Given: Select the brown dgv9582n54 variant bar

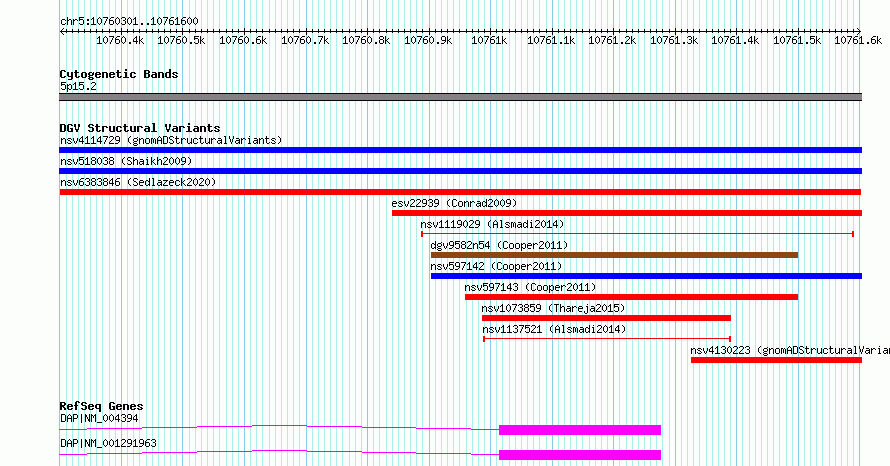Looking at the screenshot, I should tap(614, 255).
